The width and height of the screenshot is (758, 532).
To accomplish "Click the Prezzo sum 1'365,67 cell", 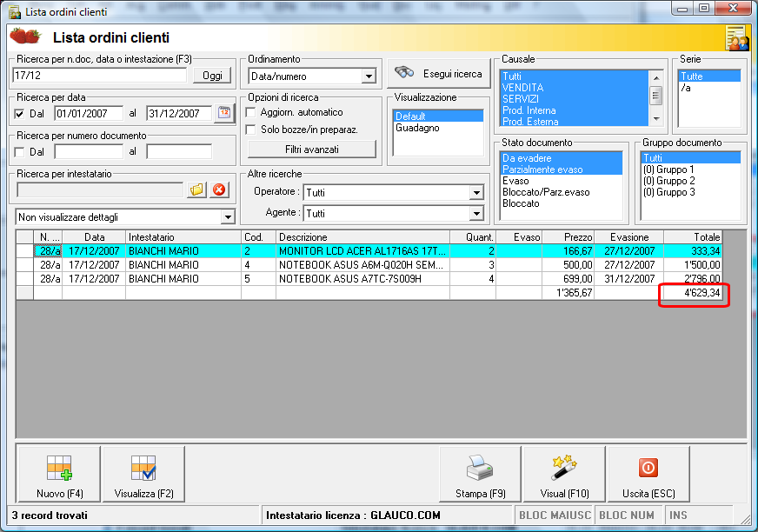I will pos(568,293).
